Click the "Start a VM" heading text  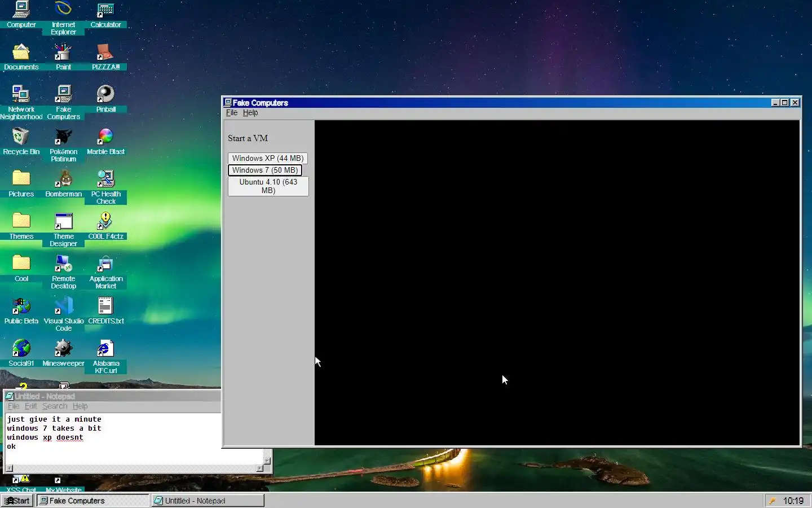(248, 138)
